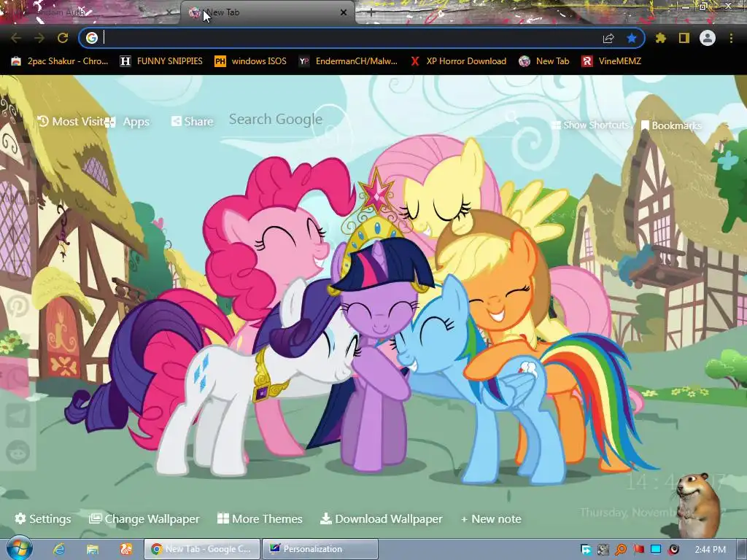Click Download Wallpaper
Viewport: 747px width, 560px height.
point(381,518)
